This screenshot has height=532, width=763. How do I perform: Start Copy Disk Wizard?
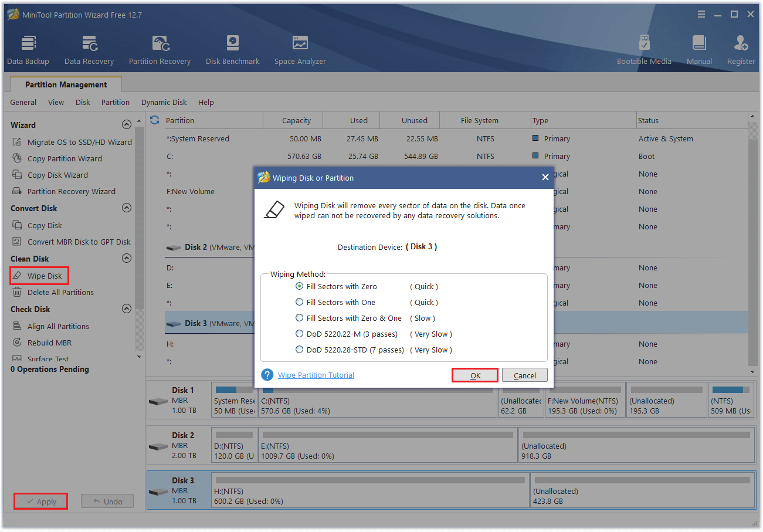[50, 175]
